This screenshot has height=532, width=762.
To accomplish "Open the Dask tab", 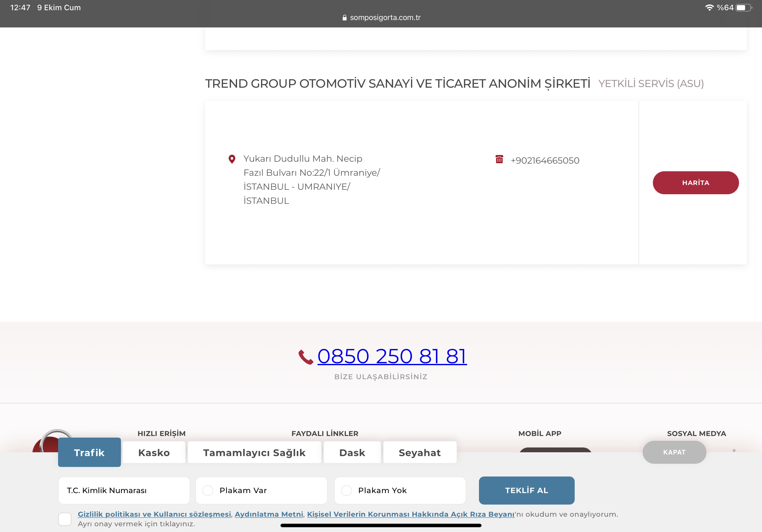I will coord(352,452).
